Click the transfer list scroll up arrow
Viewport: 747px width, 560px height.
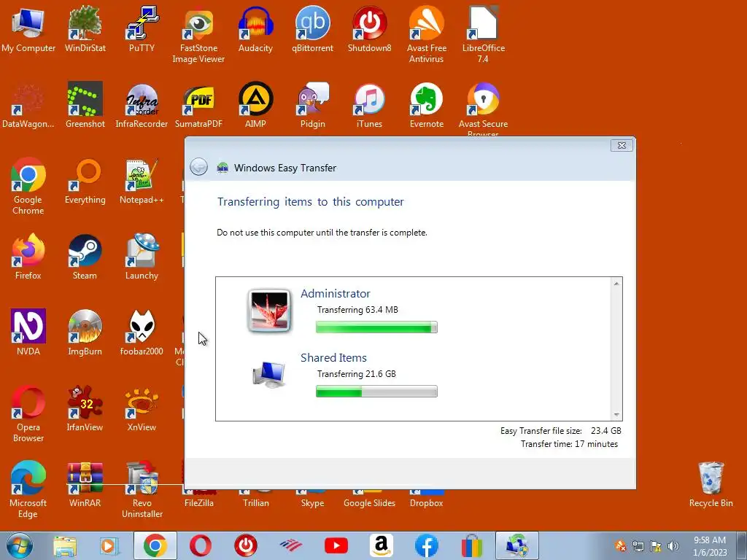pyautogui.click(x=616, y=284)
